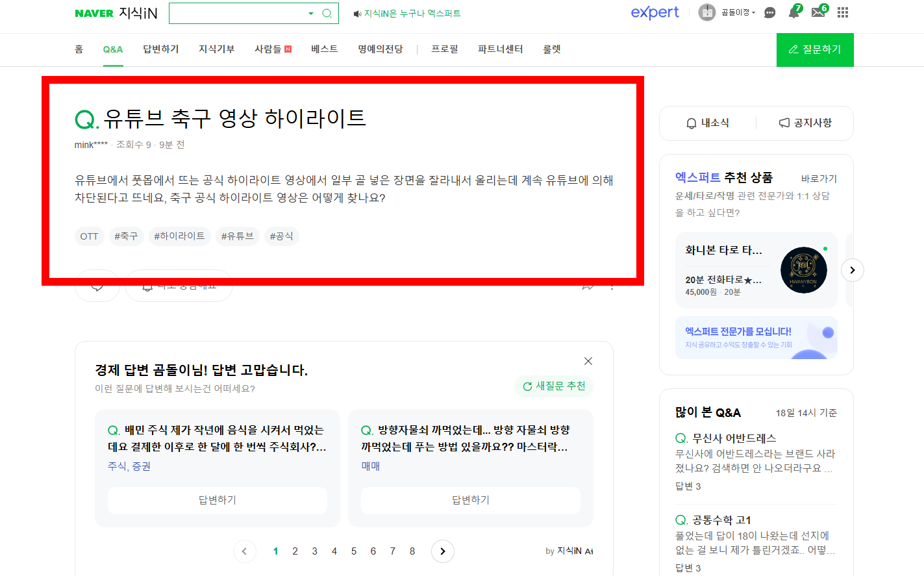Go to recommendation page 8
924x576 pixels.
(412, 551)
